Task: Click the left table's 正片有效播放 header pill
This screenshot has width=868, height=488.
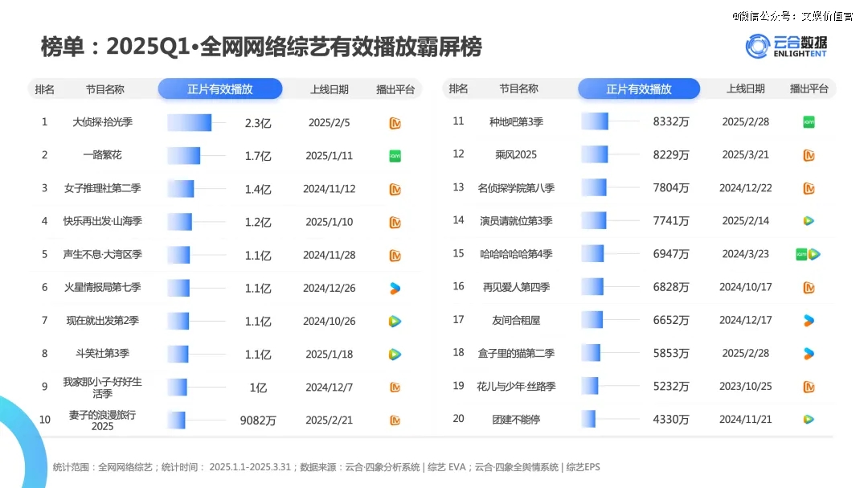Action: 220,89
